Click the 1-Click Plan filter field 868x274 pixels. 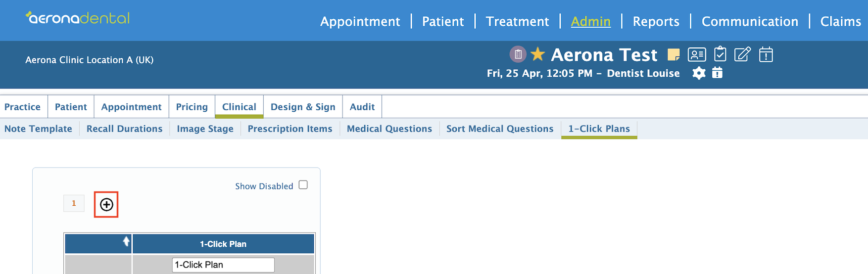coord(223,265)
